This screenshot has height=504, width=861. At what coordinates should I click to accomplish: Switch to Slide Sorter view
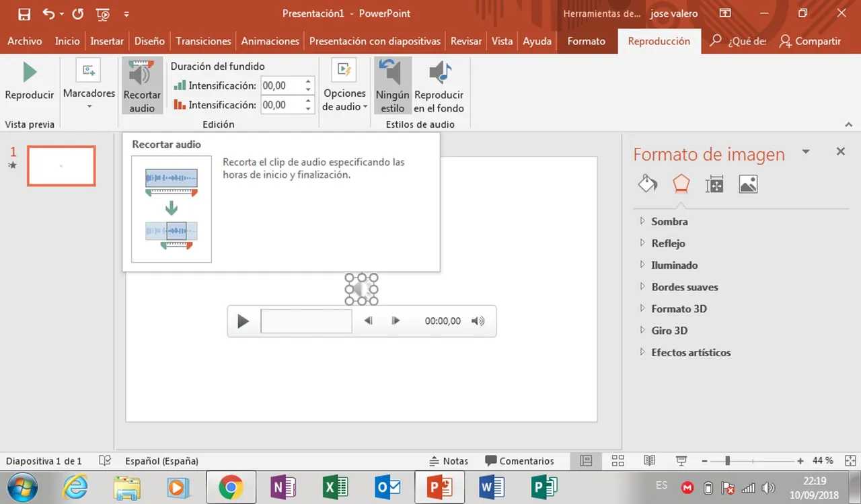[x=617, y=461]
